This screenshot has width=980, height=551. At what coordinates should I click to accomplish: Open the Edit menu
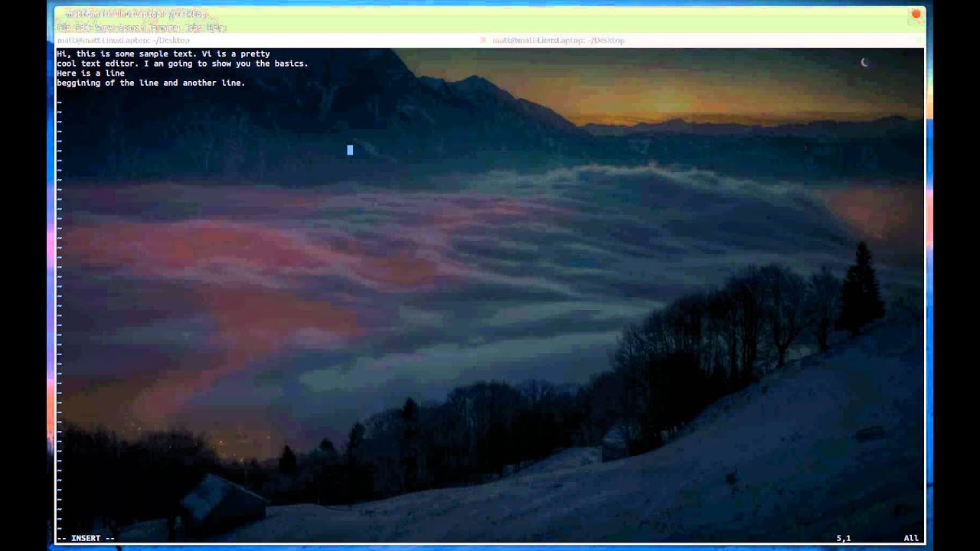coord(80,27)
